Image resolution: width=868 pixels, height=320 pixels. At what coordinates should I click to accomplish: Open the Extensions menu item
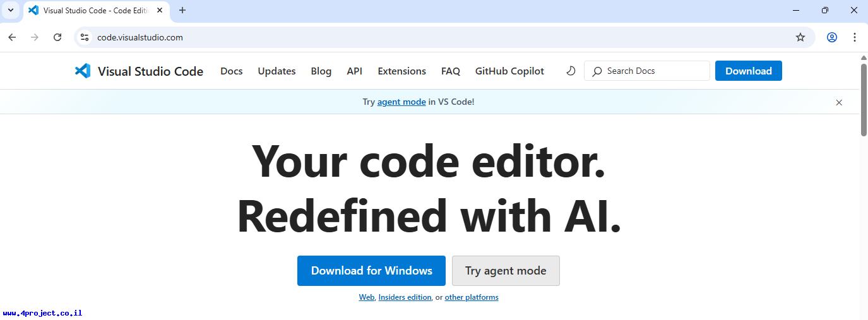[402, 71]
